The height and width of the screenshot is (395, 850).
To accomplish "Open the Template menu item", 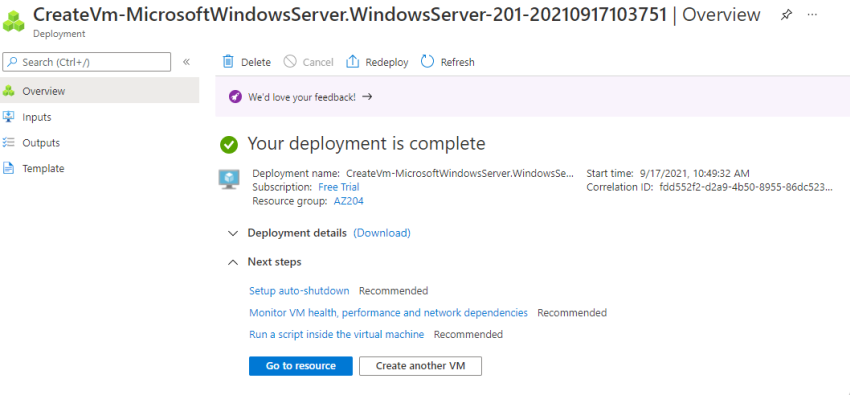I will click(99, 168).
